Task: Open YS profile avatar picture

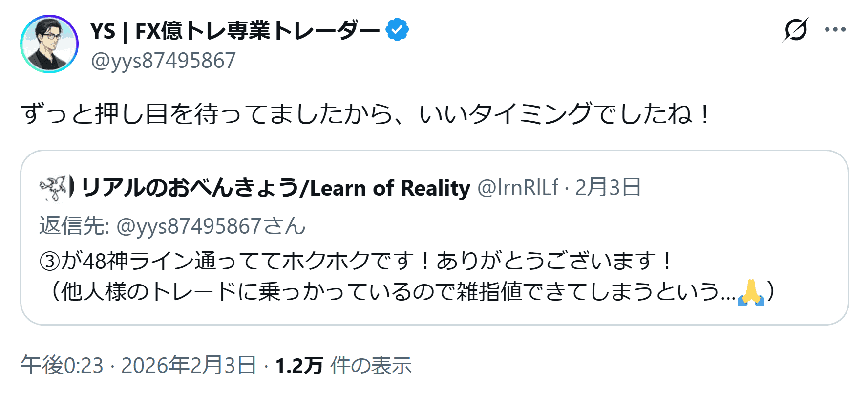Action: tap(49, 44)
